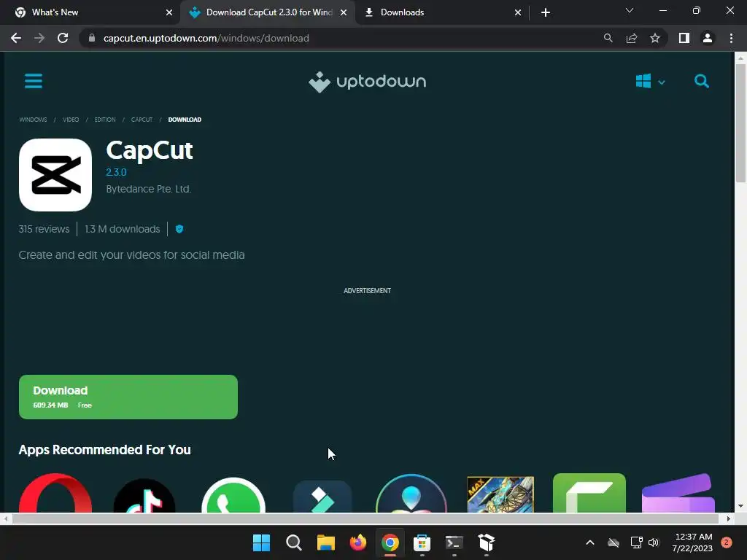The image size is (747, 560).
Task: Close the Download CapCut tab
Action: pyautogui.click(x=344, y=13)
